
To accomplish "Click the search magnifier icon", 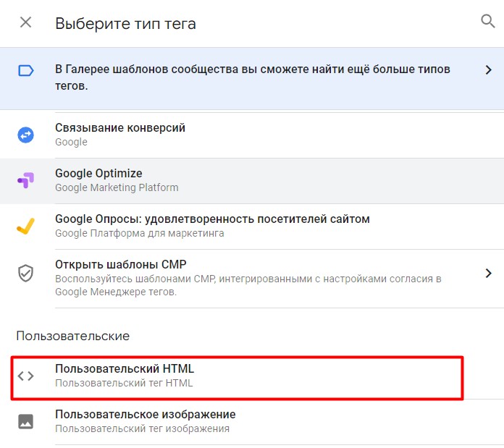I will click(488, 21).
